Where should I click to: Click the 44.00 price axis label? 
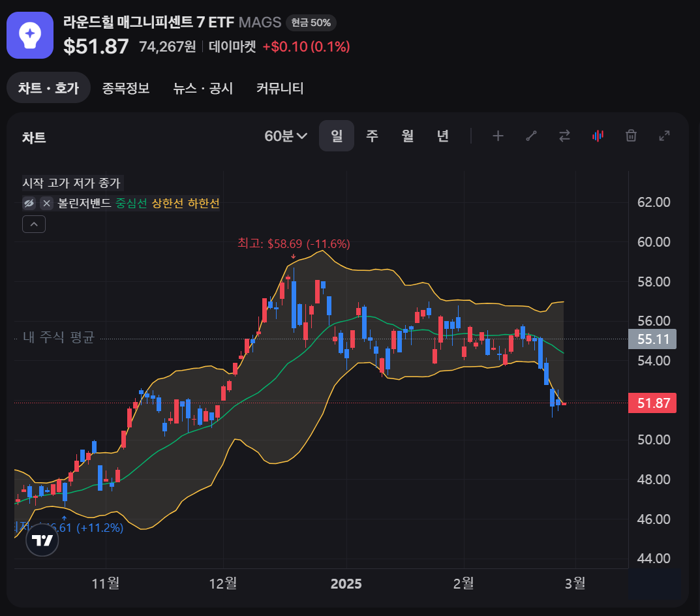[x=654, y=559]
